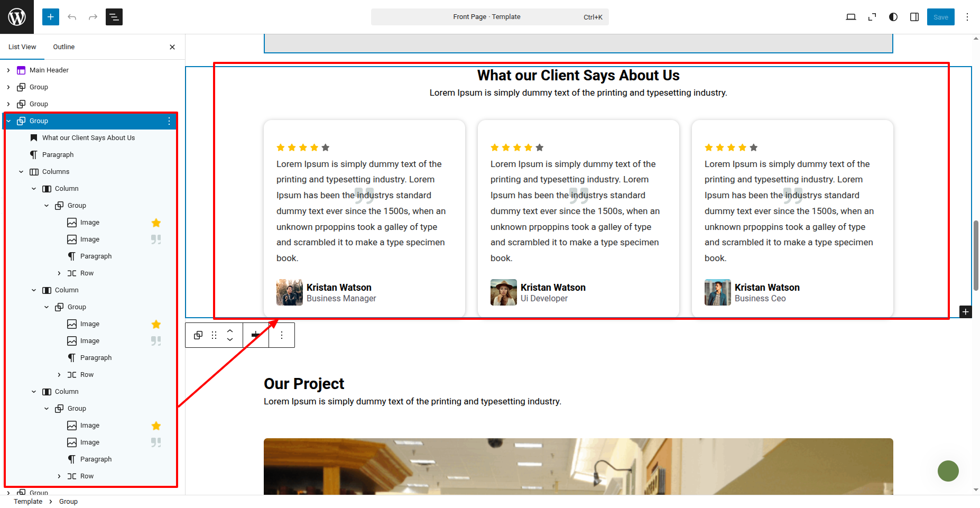The width and height of the screenshot is (980, 508).
Task: Open selected Group options in List View
Action: click(x=169, y=121)
